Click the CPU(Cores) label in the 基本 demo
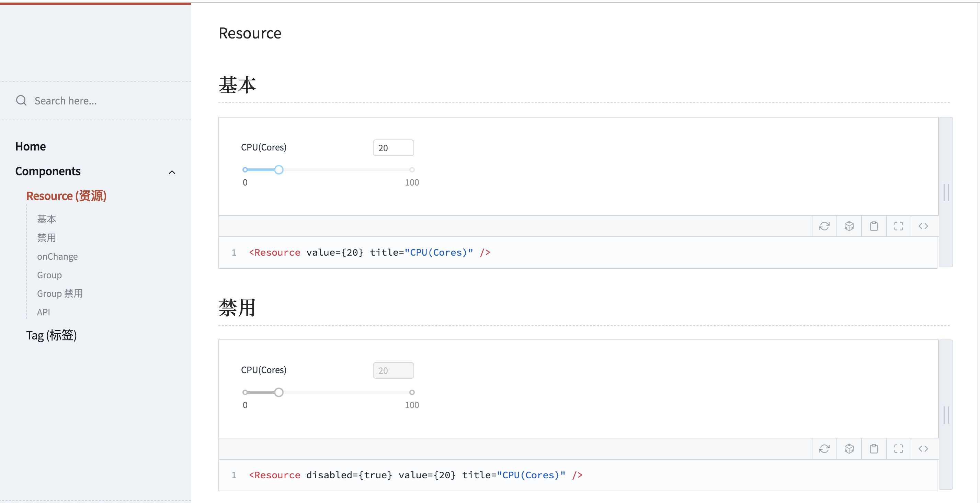980x503 pixels. click(264, 147)
